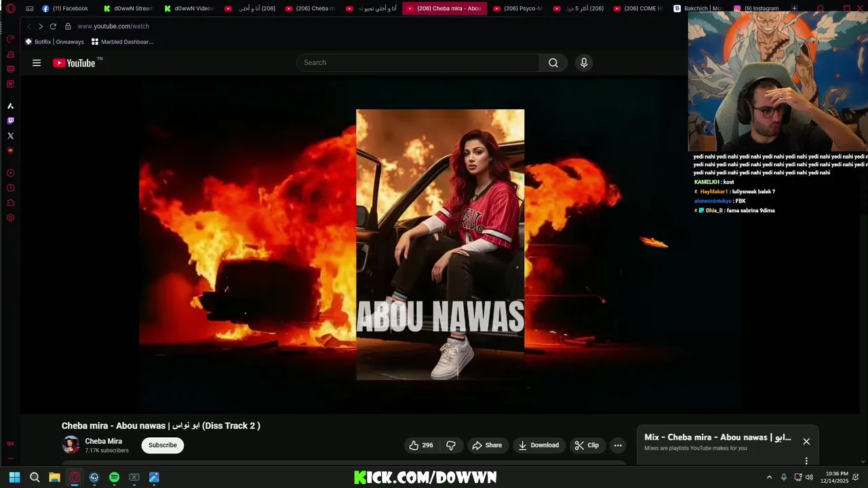Reload the YouTube page
The width and height of the screenshot is (868, 488).
[53, 26]
